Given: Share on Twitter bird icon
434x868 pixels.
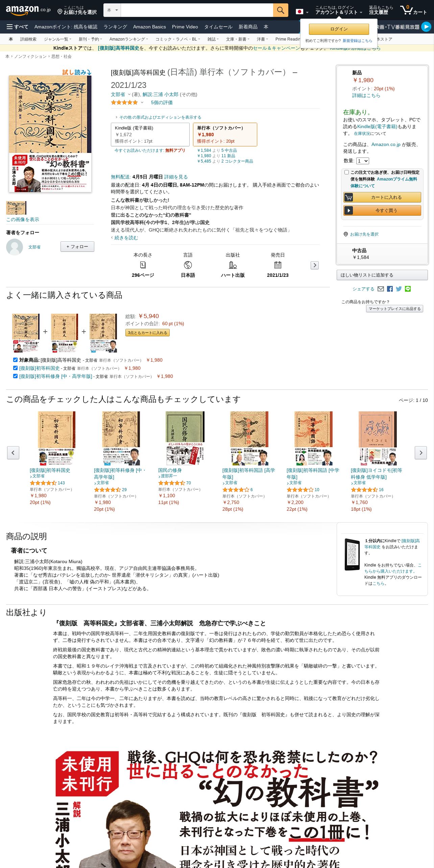Looking at the screenshot, I should point(399,289).
